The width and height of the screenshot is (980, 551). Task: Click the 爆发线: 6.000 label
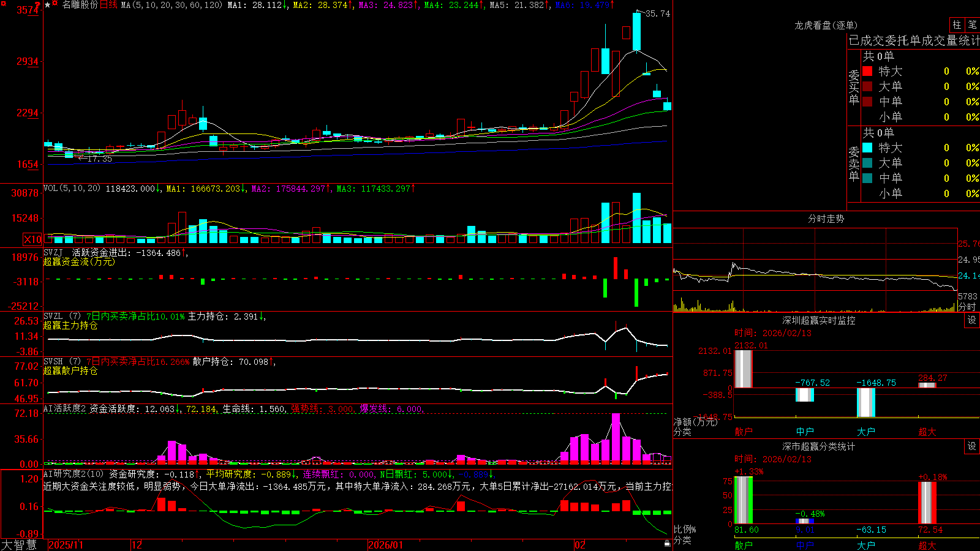(x=391, y=409)
